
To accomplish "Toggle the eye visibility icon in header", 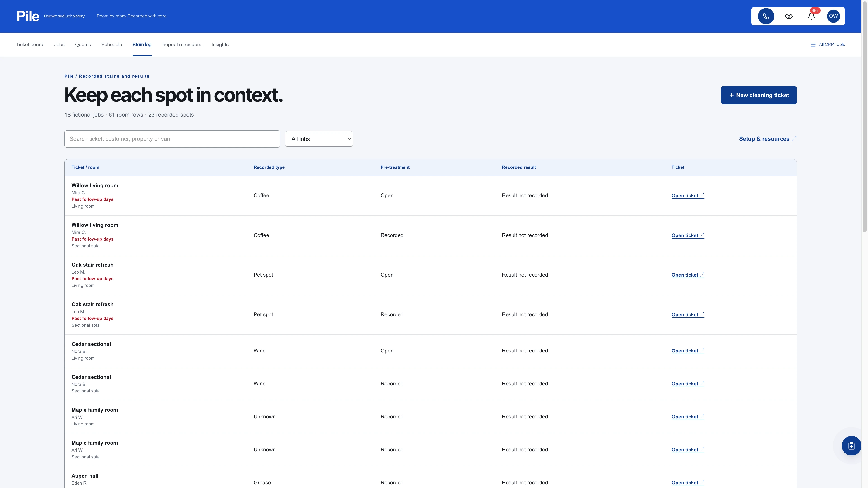I will click(x=788, y=16).
